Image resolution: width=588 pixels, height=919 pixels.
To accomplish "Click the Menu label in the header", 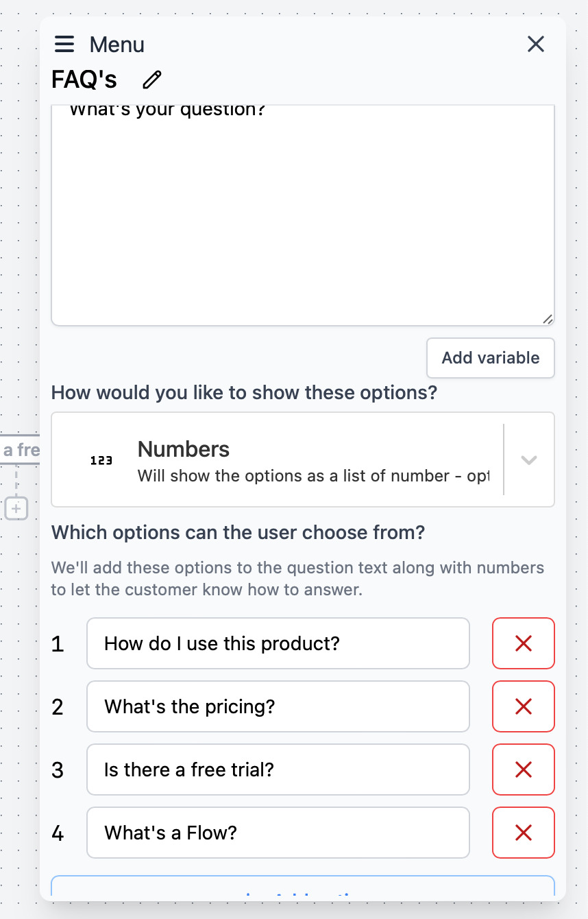I will pos(117,44).
